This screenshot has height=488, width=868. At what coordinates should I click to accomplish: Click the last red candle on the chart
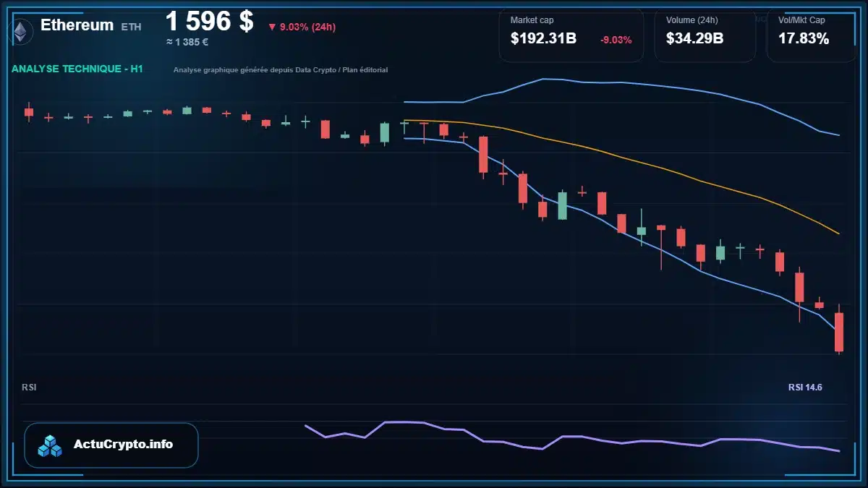(839, 332)
